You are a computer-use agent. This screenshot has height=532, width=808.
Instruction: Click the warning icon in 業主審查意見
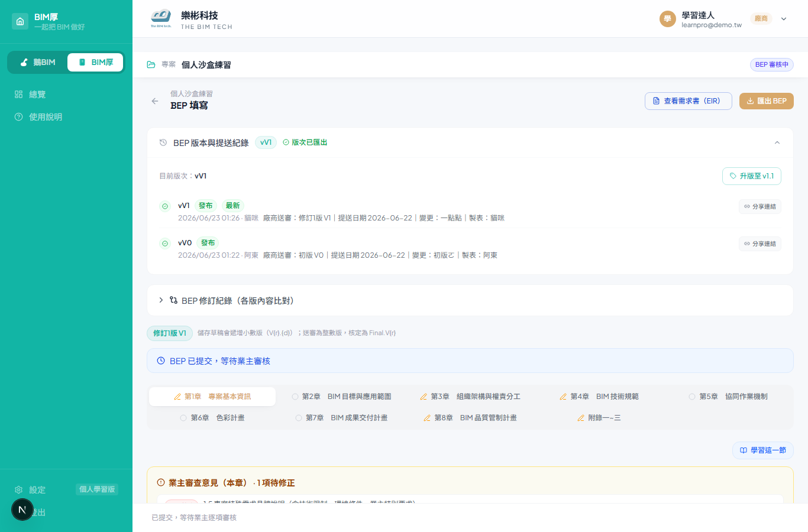pyautogui.click(x=161, y=483)
